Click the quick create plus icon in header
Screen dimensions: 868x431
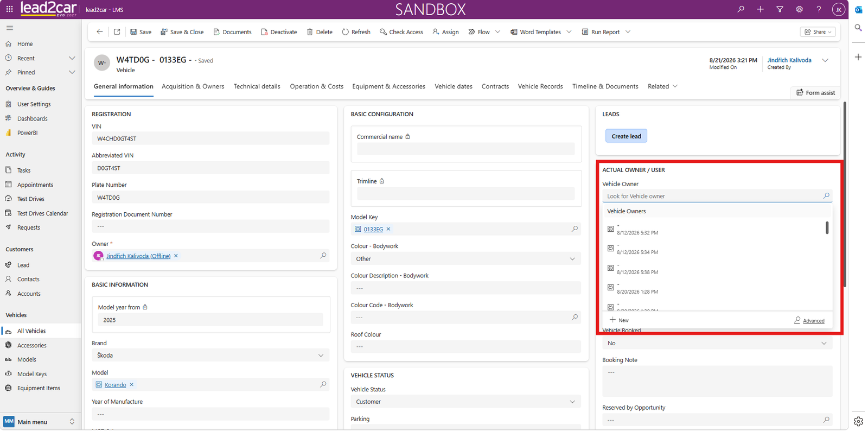(x=760, y=9)
